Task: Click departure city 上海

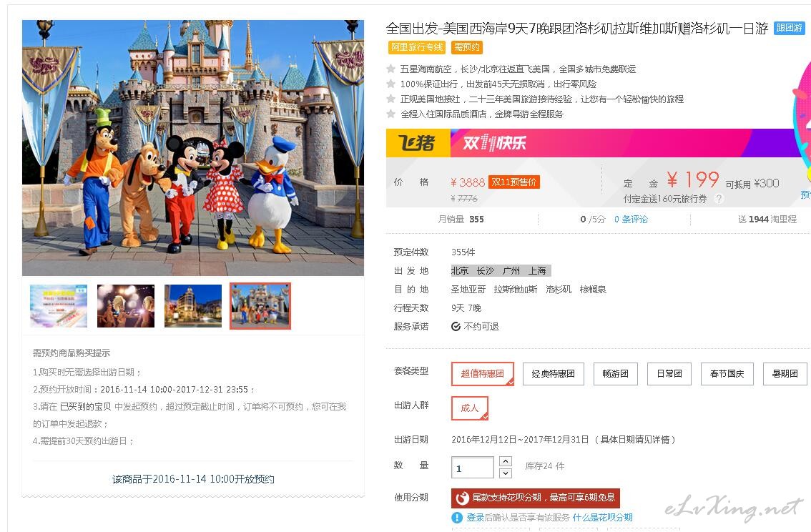Action: 537,271
